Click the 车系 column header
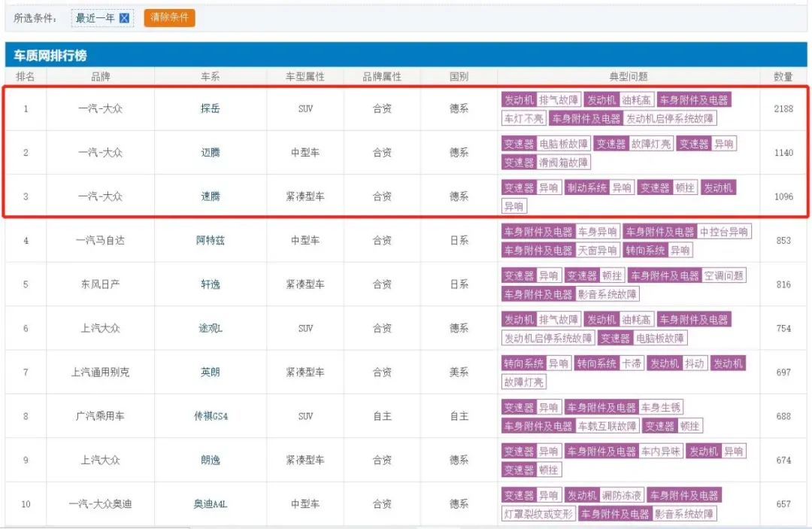The height and width of the screenshot is (529, 812). pyautogui.click(x=211, y=77)
